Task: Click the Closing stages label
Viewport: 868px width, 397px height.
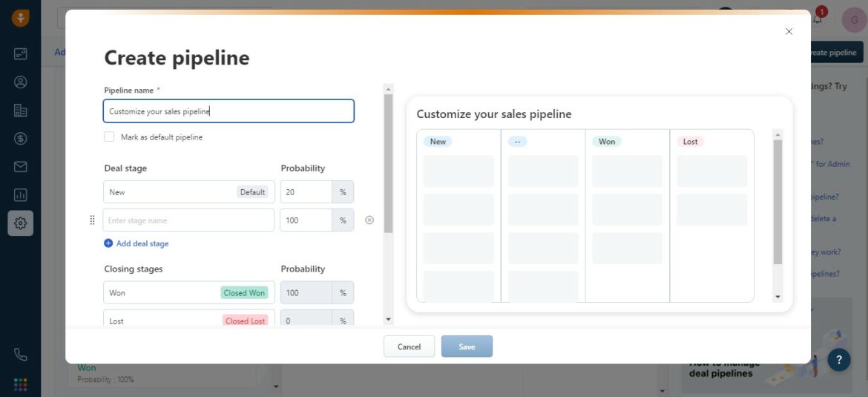Action: (134, 269)
